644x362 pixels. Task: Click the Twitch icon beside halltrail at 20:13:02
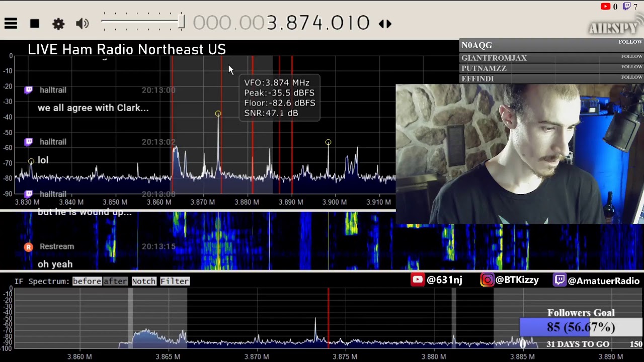point(29,142)
